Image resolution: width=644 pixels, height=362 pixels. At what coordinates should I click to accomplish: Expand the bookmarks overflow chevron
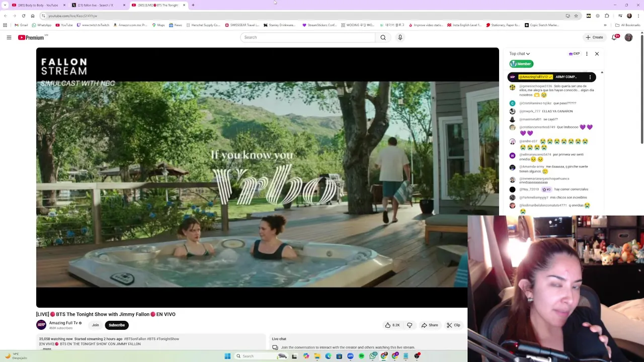(605, 25)
